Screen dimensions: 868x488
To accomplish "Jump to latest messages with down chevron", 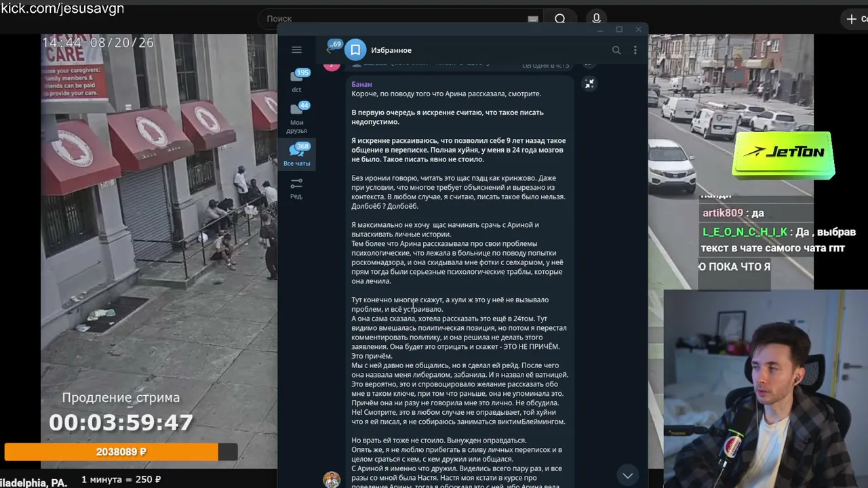I will 628,474.
